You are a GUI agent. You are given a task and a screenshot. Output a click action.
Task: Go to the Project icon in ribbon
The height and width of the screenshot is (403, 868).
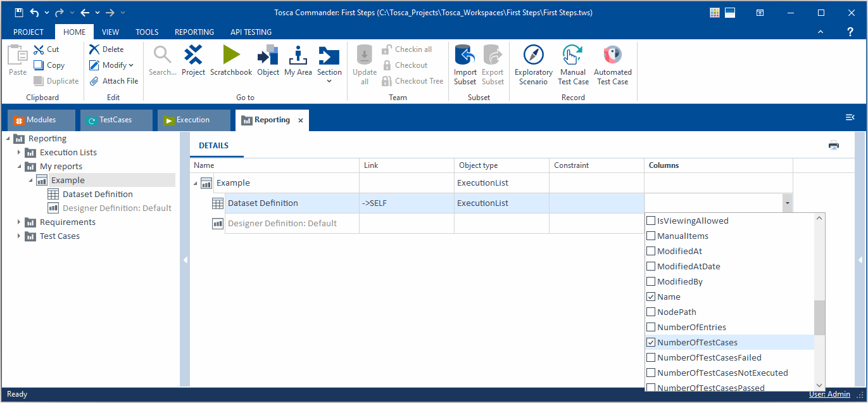pos(193,61)
